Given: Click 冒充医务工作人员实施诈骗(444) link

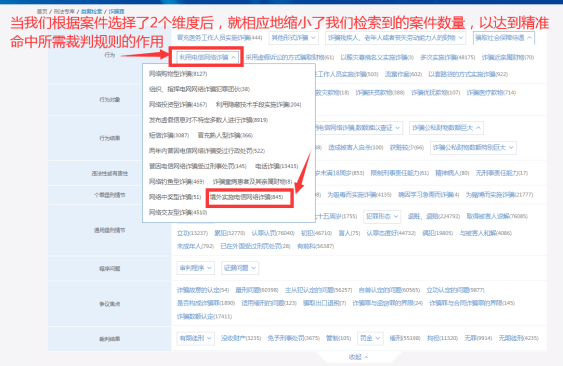Looking at the screenshot, I should tap(219, 38).
